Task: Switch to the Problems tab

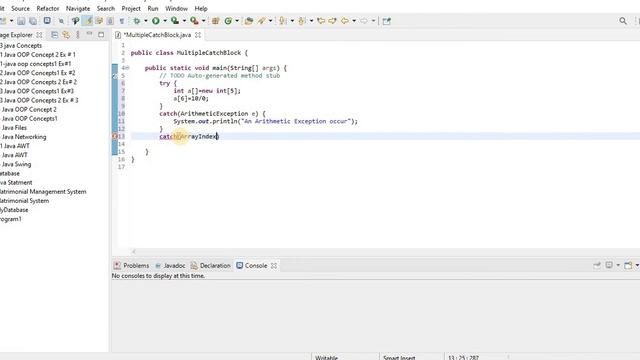Action: [131, 266]
